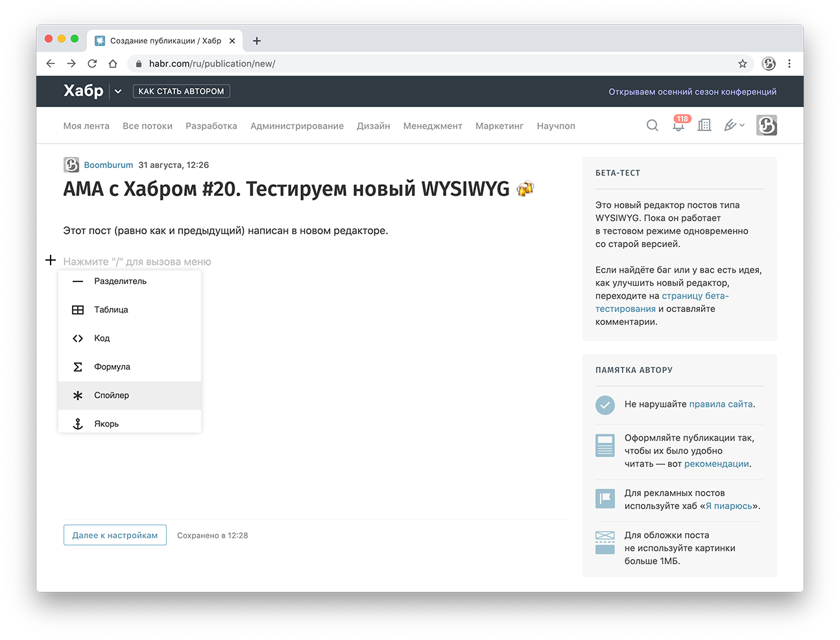The image size is (840, 640).
Task: Open the Habr search magnifier icon
Action: [653, 125]
